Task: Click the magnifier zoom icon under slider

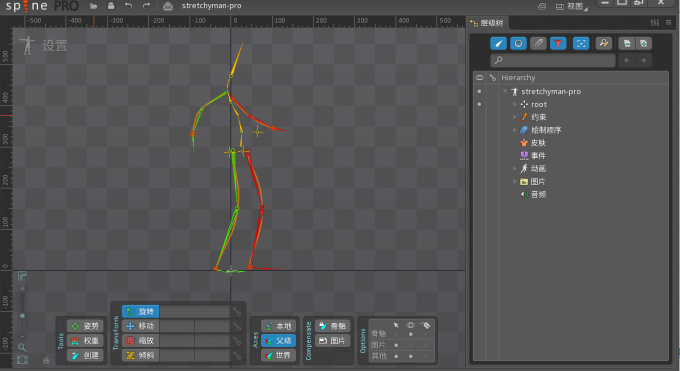Action: (22, 347)
